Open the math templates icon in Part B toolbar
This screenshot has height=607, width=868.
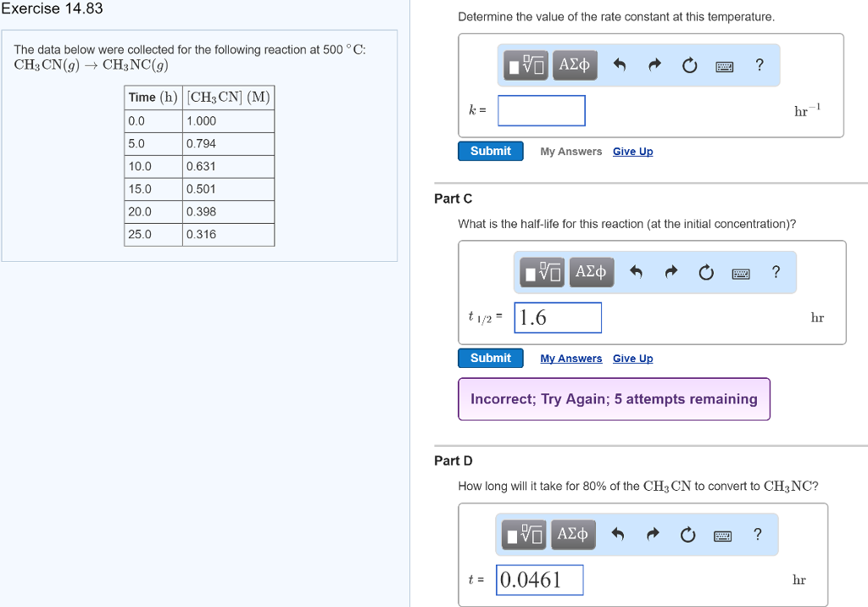(x=526, y=64)
